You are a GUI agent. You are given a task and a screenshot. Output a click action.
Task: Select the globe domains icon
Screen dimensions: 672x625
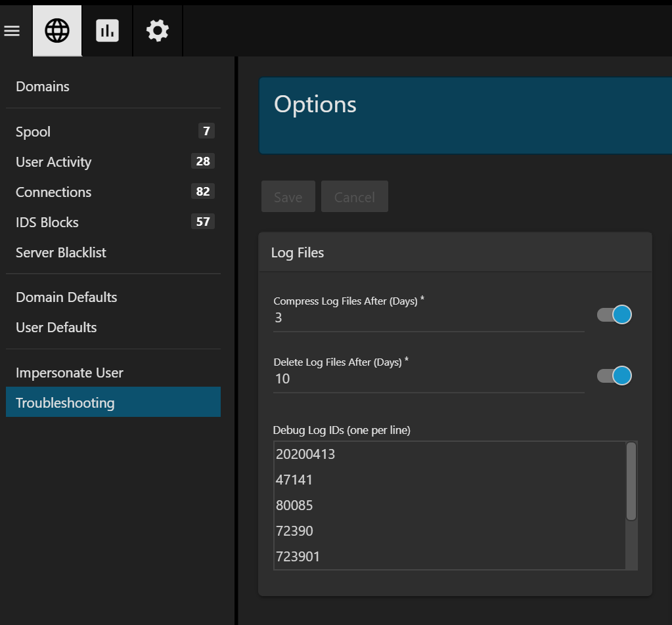(x=57, y=31)
